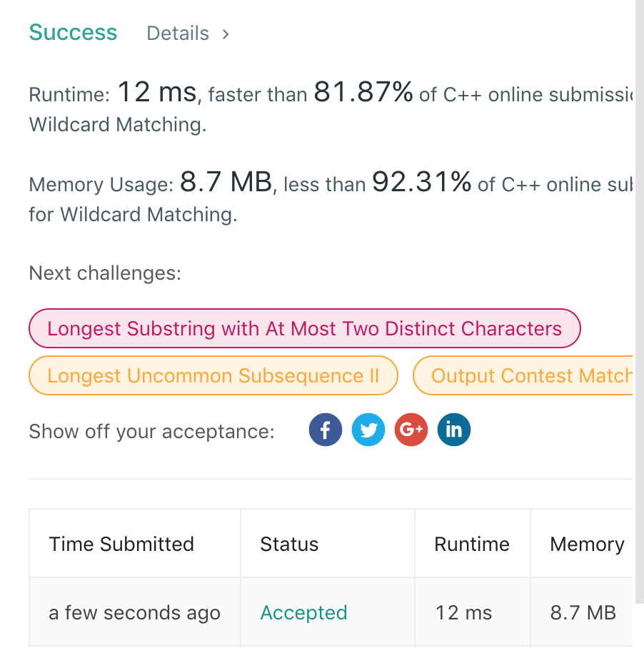Click the 81.87% runtime percentile text
Image resolution: width=644 pixels, height=648 pixels.
[x=363, y=93]
